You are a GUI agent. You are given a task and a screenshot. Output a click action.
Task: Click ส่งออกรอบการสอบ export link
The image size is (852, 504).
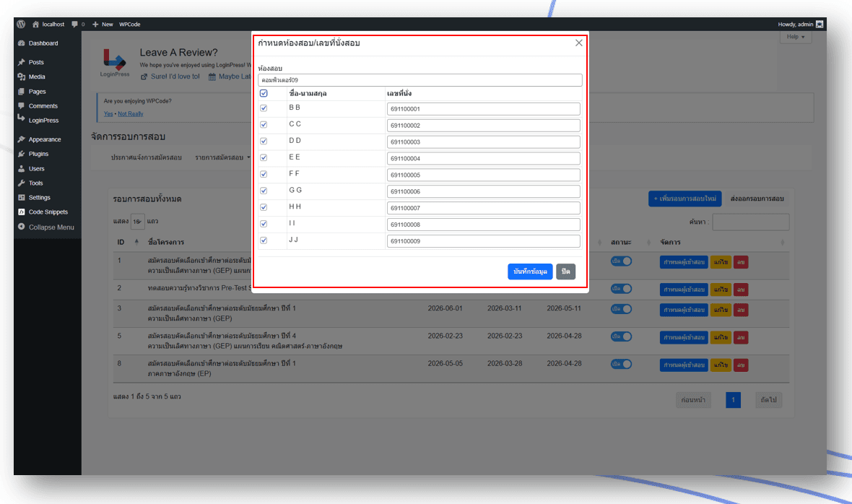point(757,199)
